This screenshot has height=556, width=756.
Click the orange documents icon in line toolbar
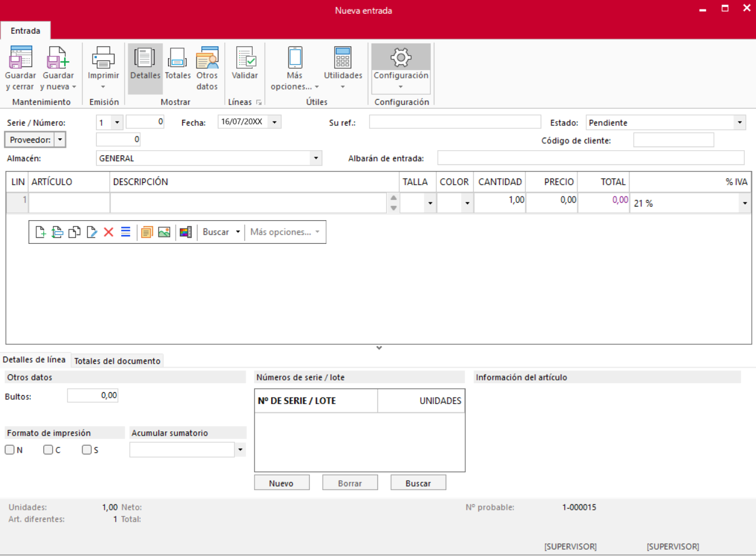pos(147,232)
